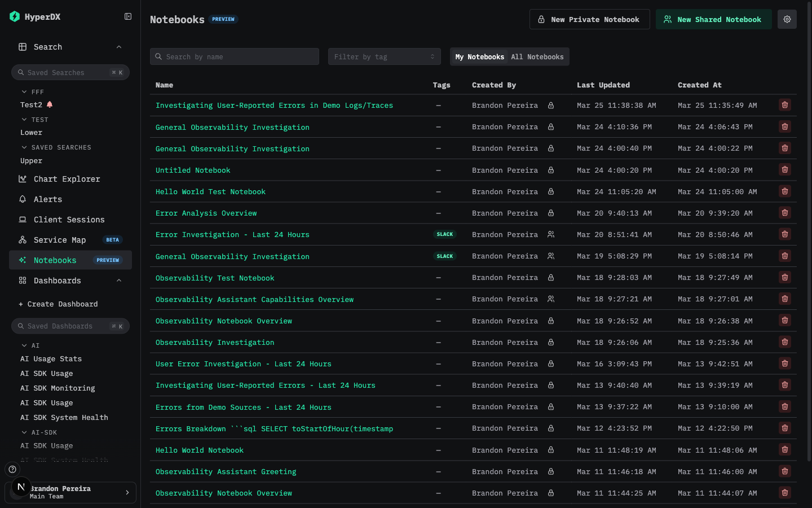Click New Private Notebook button
The height and width of the screenshot is (508, 812).
pos(589,19)
